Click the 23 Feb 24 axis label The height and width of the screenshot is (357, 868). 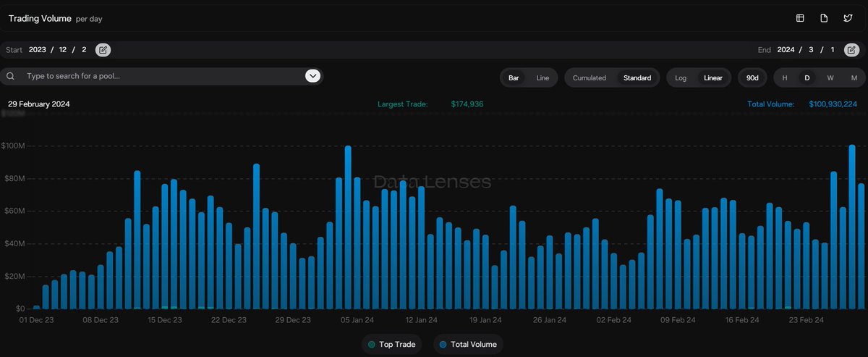point(807,319)
